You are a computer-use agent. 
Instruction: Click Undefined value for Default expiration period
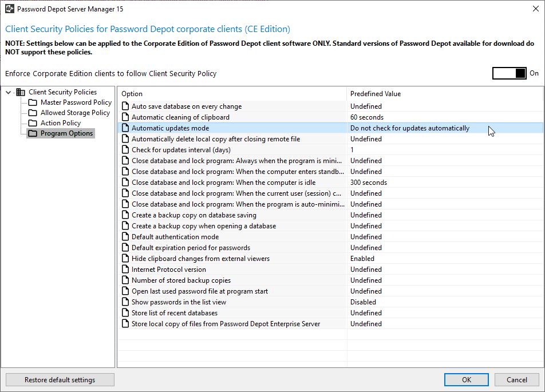click(x=366, y=247)
